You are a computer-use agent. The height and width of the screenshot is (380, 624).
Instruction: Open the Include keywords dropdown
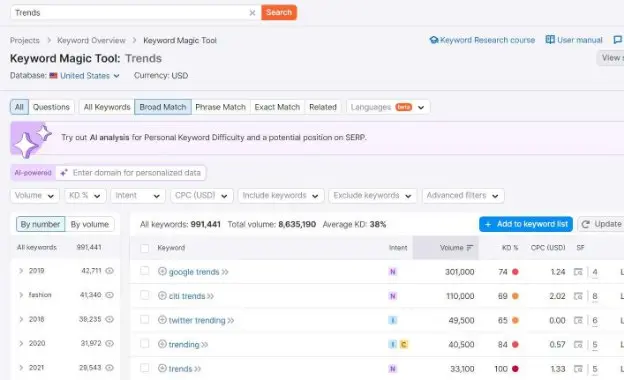click(281, 196)
